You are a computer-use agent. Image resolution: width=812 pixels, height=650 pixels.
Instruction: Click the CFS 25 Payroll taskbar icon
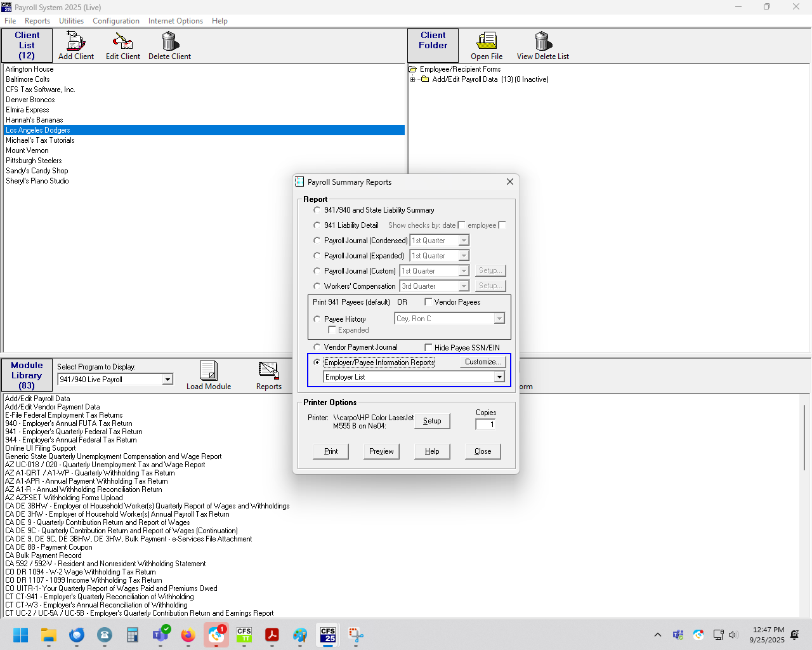[328, 635]
